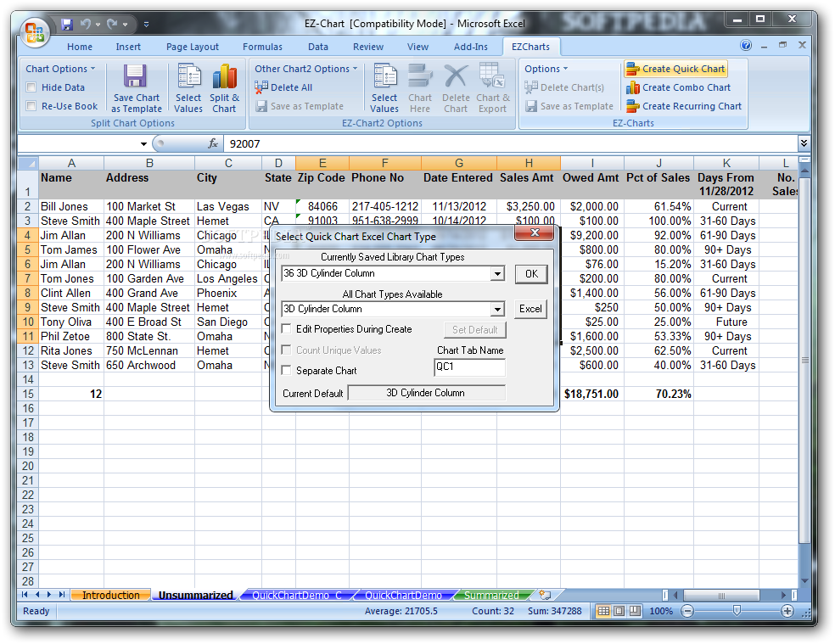Toggle the Re-Use Book checkbox
This screenshot has width=835, height=644.
[31, 106]
